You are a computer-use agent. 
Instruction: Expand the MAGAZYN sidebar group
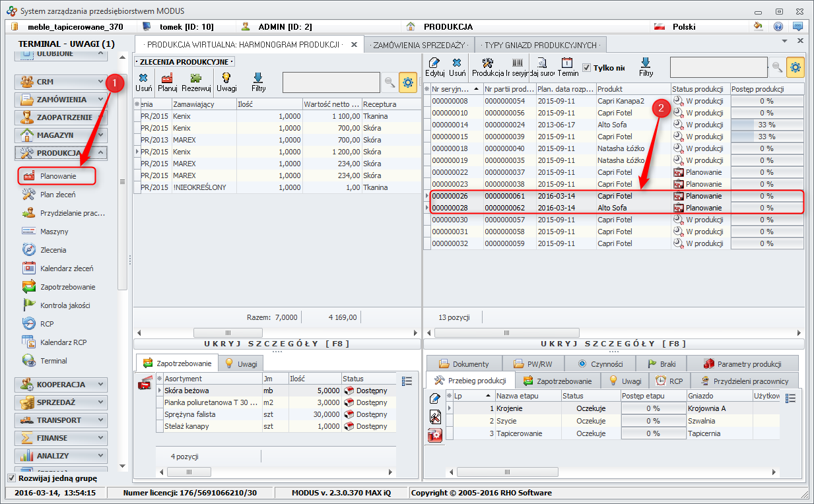[61, 135]
